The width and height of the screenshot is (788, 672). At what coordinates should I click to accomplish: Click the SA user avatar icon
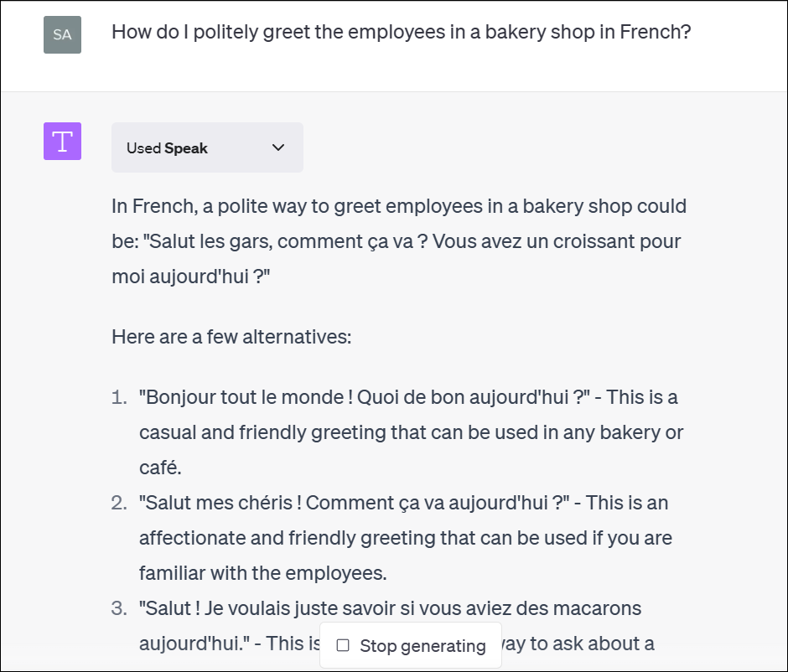[62, 34]
